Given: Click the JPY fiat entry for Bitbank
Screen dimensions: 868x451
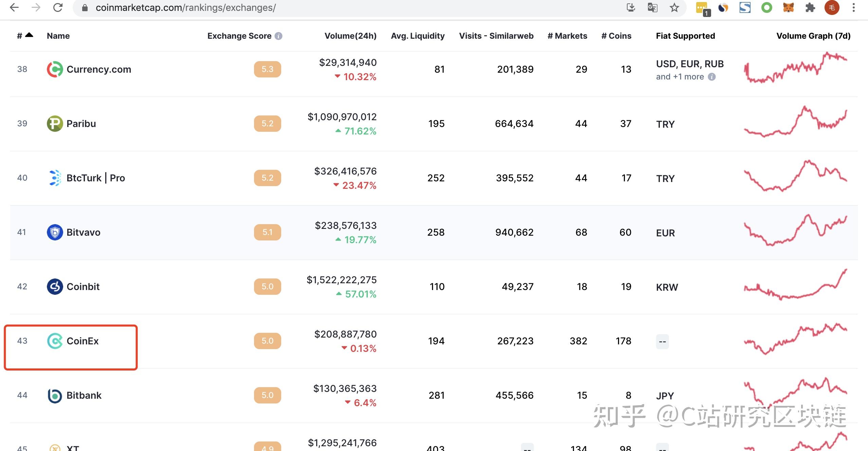Looking at the screenshot, I should [x=665, y=396].
